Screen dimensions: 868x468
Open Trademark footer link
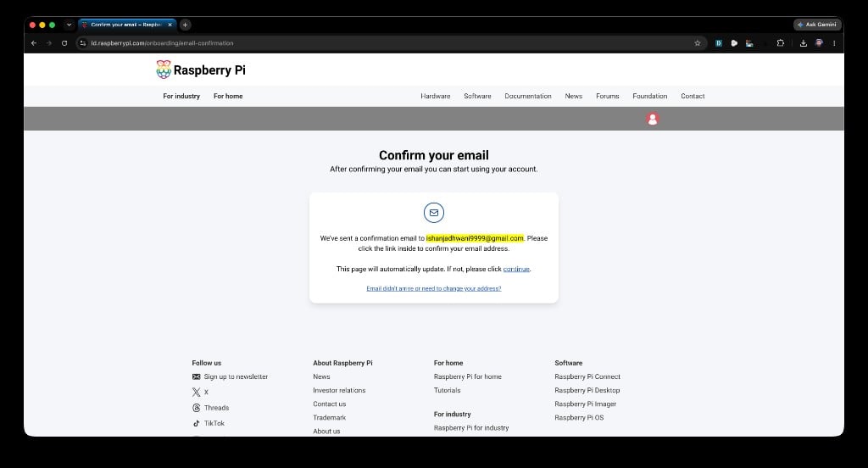pos(330,418)
